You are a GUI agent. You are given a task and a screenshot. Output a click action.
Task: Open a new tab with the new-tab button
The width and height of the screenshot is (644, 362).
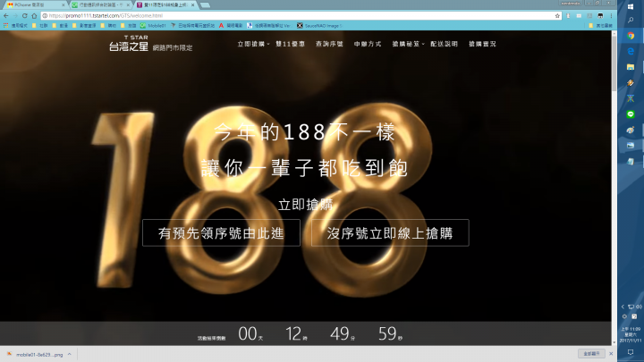coord(206,5)
